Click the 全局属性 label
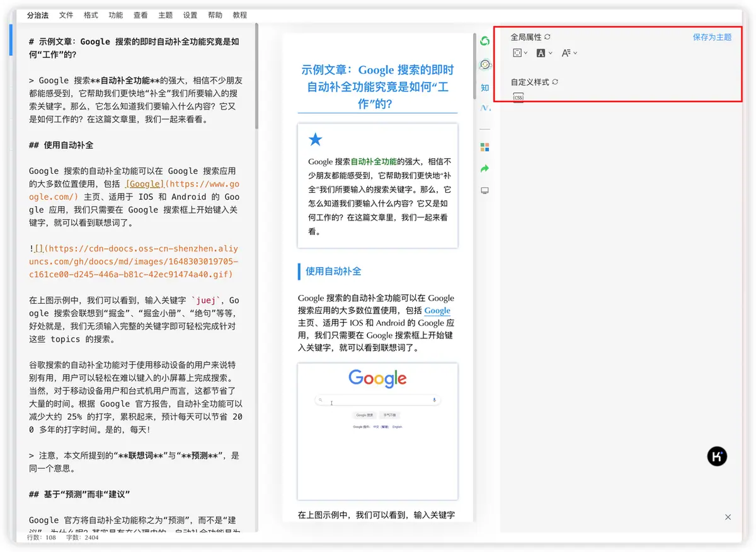This screenshot has height=552, width=756. (x=526, y=37)
